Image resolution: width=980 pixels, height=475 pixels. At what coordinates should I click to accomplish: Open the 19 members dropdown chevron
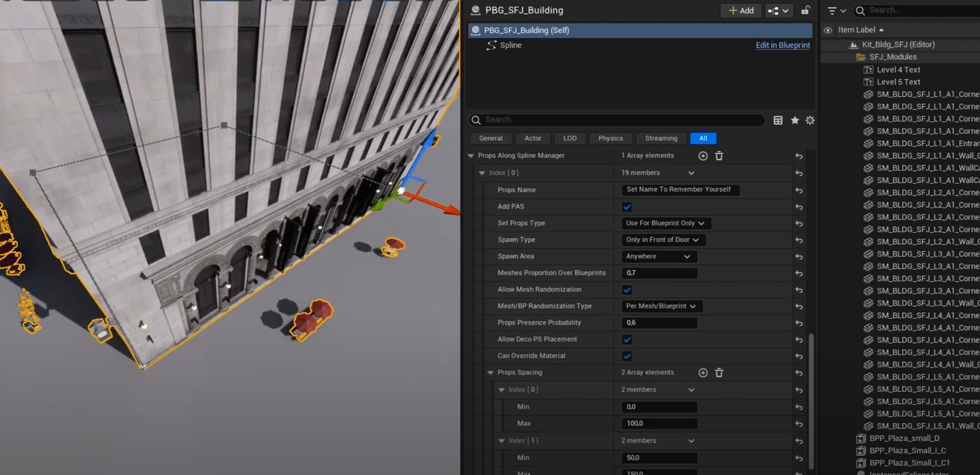click(691, 174)
